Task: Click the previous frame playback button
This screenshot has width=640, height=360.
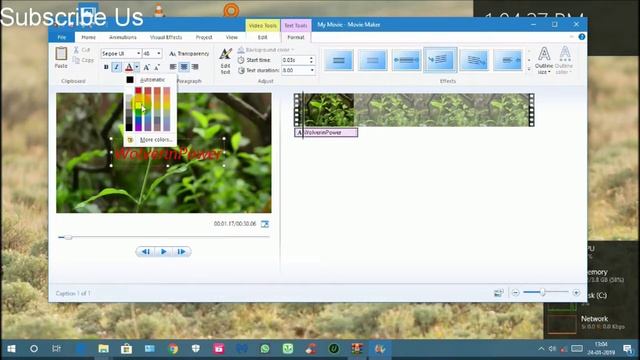Action: click(x=145, y=251)
